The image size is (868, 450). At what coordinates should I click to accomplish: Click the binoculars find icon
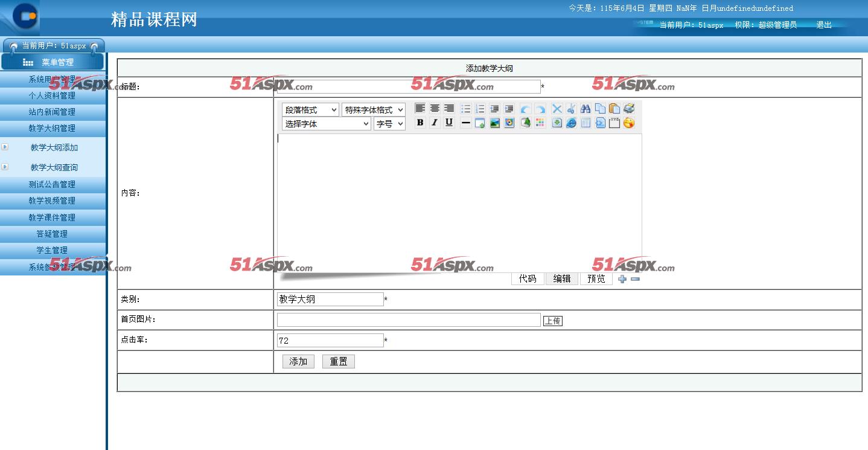[x=586, y=109]
